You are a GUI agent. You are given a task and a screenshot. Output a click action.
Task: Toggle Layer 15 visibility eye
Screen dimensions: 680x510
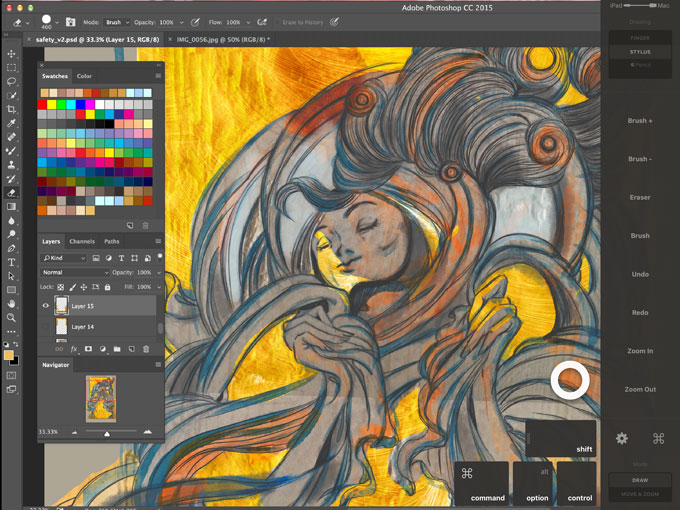point(46,306)
